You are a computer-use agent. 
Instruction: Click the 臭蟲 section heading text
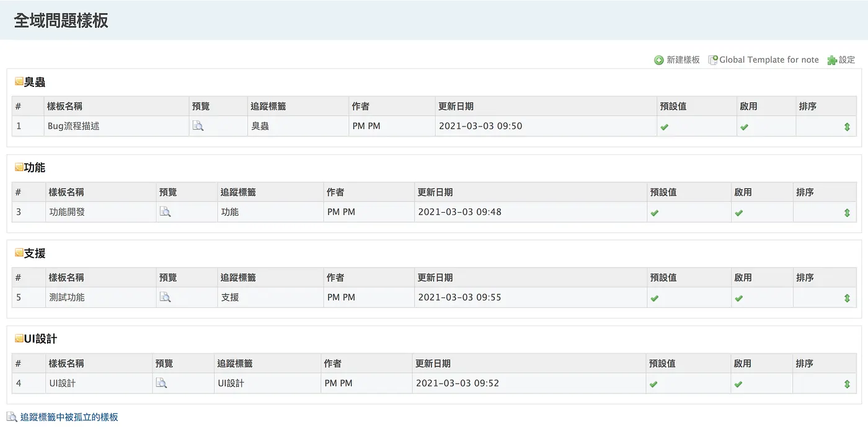pos(35,81)
